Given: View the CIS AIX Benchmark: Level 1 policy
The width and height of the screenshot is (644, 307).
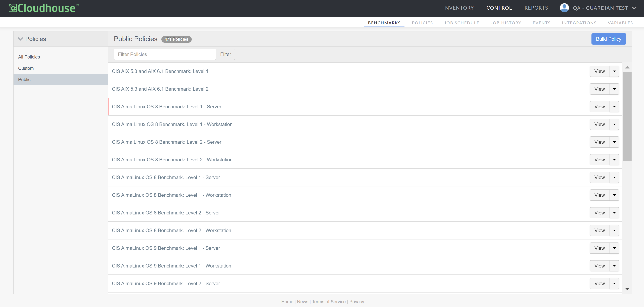Looking at the screenshot, I should (x=600, y=71).
